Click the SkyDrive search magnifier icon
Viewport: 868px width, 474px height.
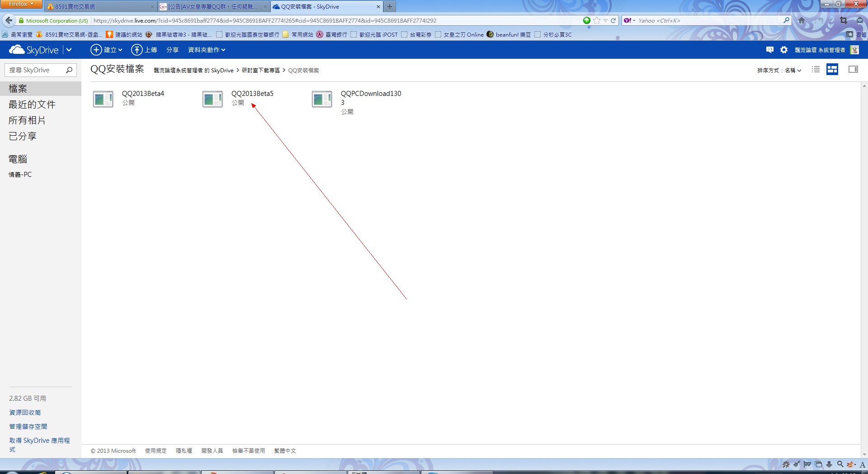(x=69, y=70)
